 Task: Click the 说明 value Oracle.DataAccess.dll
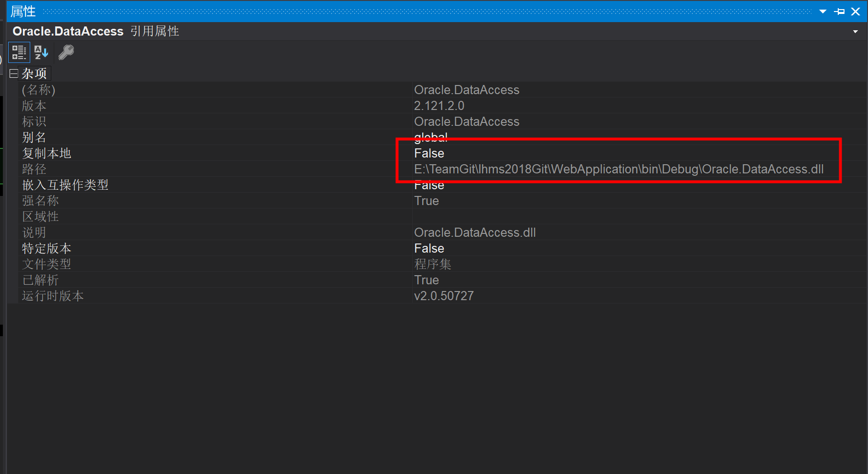(x=475, y=232)
